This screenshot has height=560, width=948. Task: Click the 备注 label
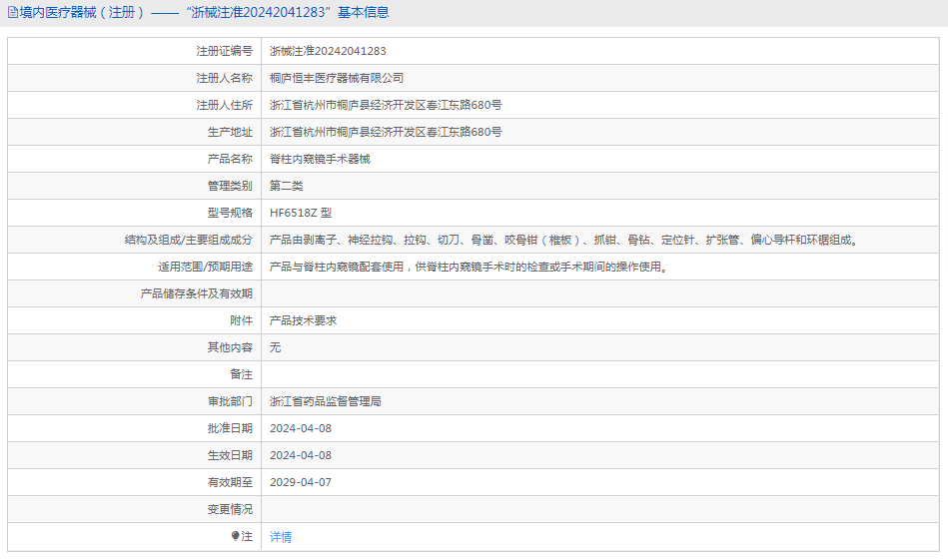pos(241,374)
